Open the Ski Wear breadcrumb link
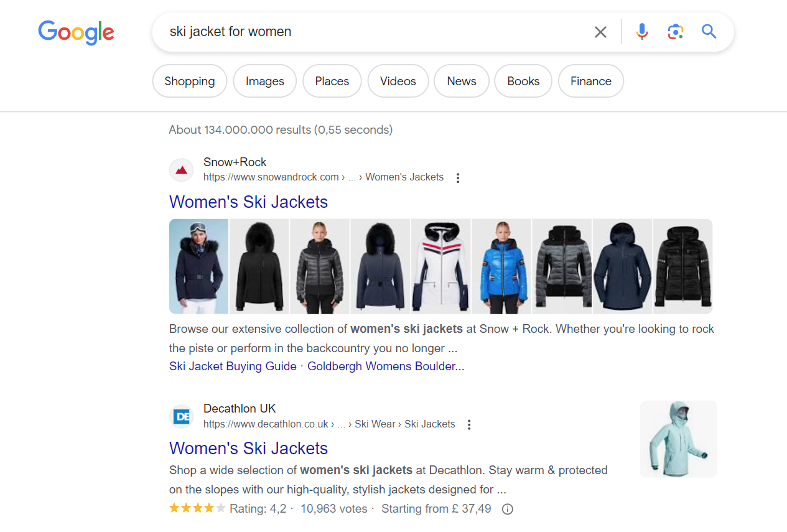The width and height of the screenshot is (787, 532). (x=375, y=424)
